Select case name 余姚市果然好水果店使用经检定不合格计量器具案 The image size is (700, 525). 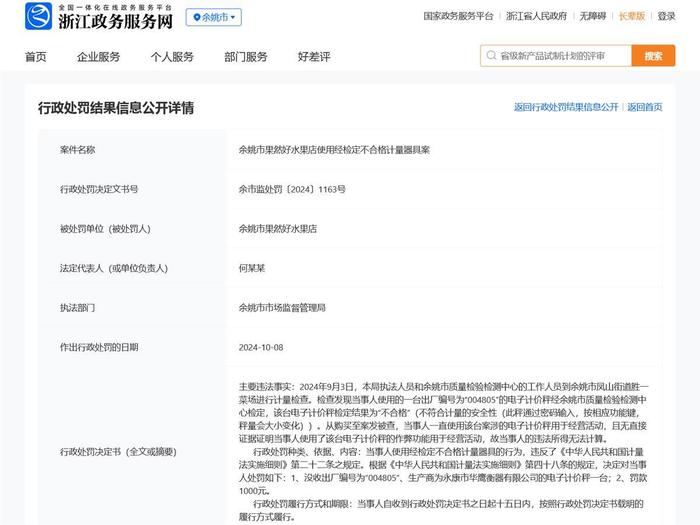[x=334, y=150]
